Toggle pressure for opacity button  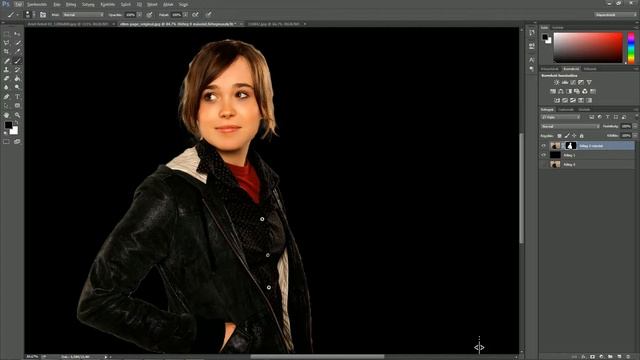click(149, 15)
